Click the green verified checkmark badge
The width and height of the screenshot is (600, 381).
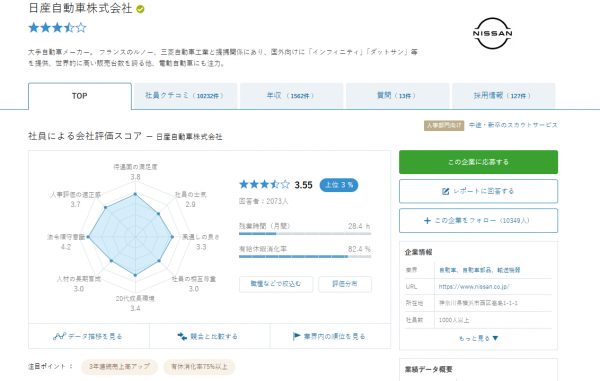tap(140, 9)
